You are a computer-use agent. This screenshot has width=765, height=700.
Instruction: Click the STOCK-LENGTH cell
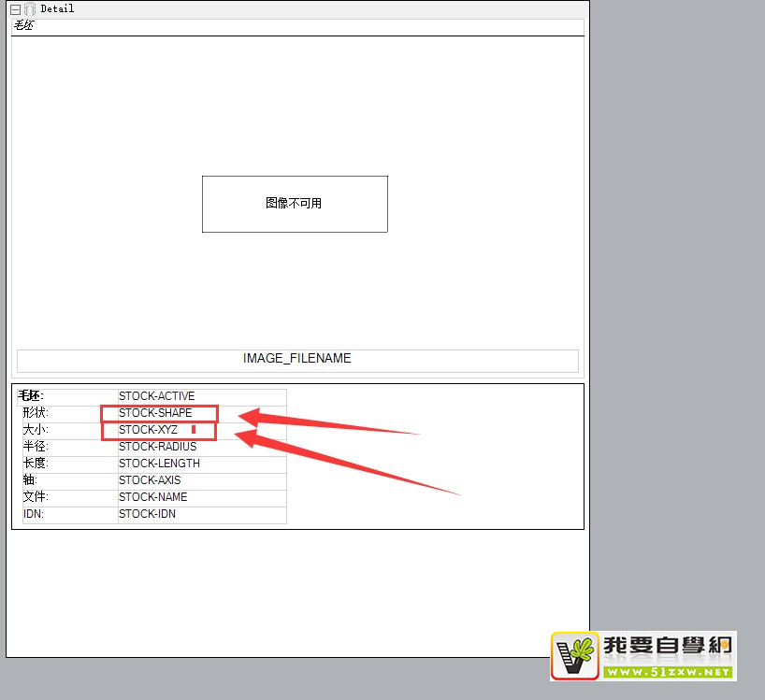click(x=159, y=464)
